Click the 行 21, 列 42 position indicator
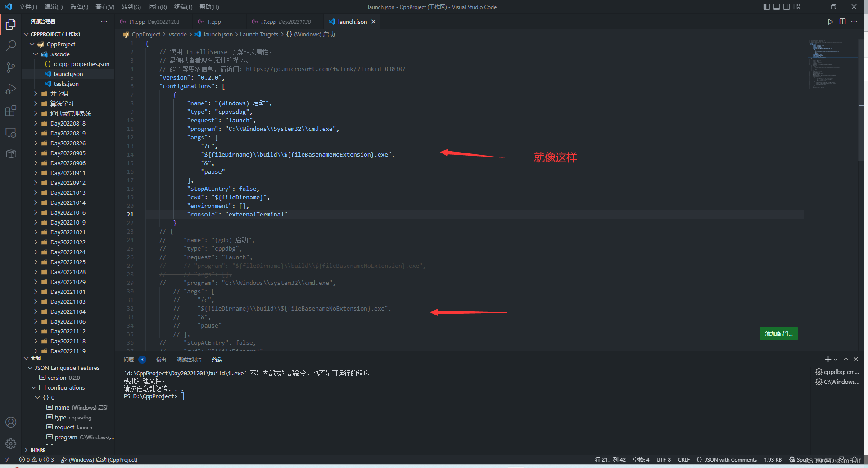 pyautogui.click(x=610, y=459)
